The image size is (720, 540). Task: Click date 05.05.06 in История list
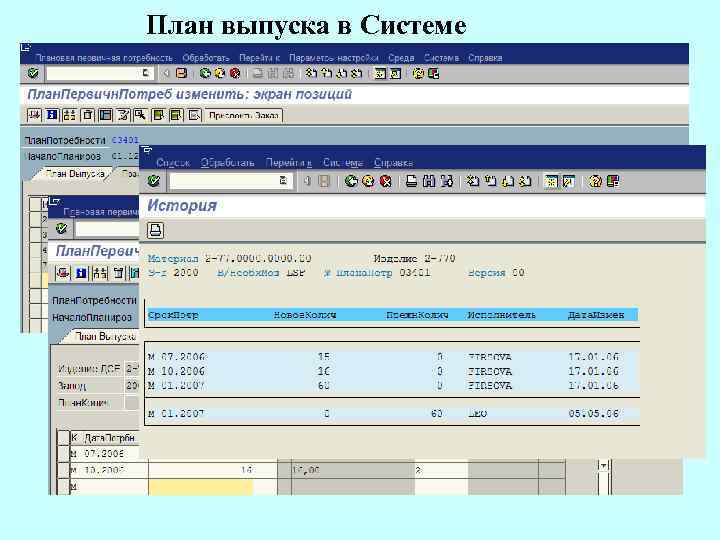(x=593, y=414)
